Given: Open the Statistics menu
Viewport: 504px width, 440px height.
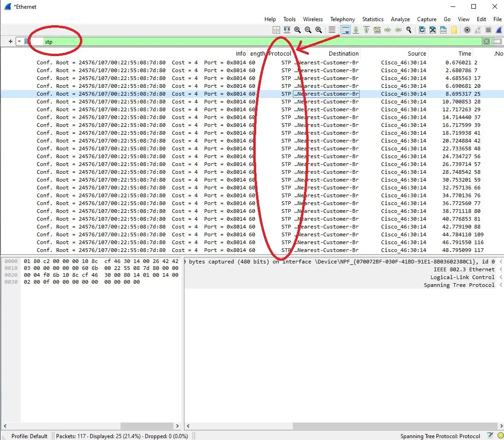Looking at the screenshot, I should (372, 19).
